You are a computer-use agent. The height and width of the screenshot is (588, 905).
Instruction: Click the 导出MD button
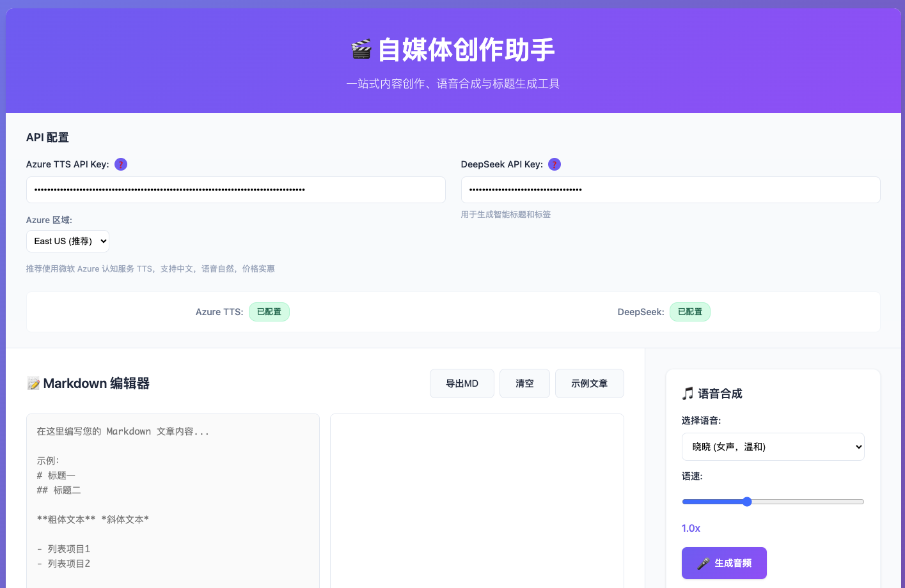point(462,383)
